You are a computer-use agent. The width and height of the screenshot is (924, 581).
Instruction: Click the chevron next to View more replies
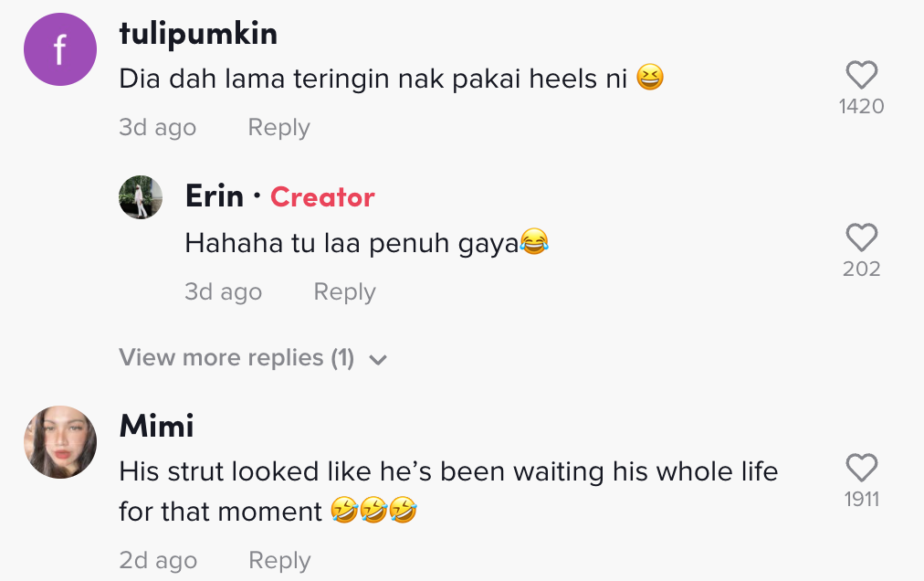[x=378, y=360]
